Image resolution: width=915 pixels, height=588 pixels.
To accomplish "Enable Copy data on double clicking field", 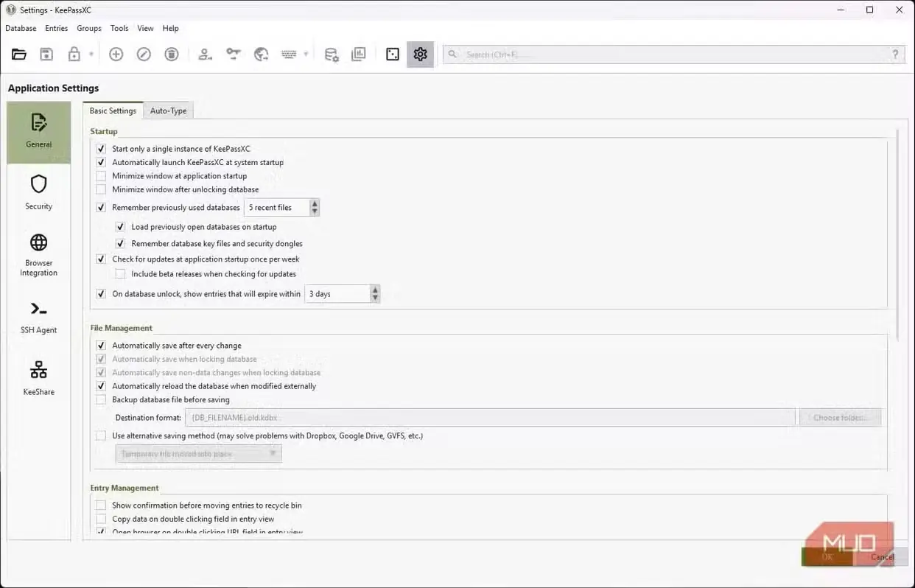I will 101,519.
